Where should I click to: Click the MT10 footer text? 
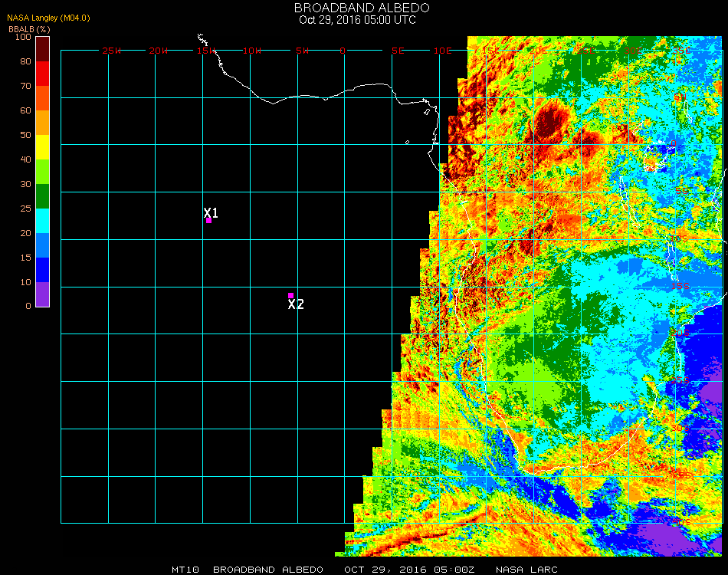pyautogui.click(x=185, y=570)
